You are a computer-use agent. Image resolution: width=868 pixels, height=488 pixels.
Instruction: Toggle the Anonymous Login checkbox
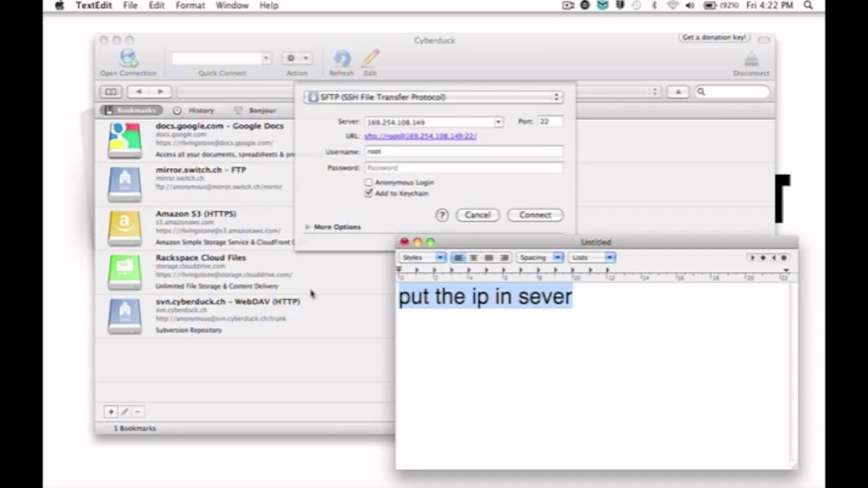point(369,182)
